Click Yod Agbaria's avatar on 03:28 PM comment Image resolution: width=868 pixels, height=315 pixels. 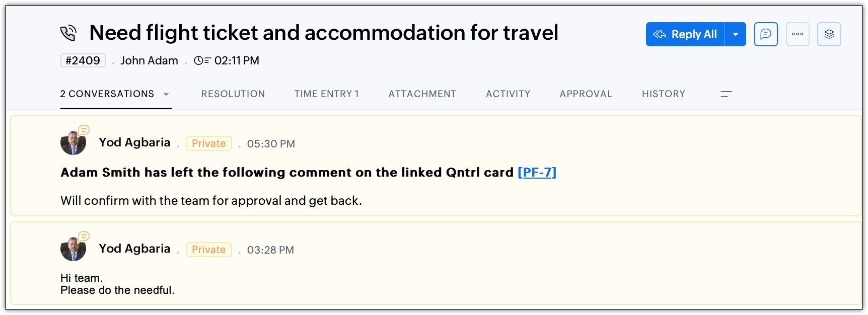tap(73, 249)
